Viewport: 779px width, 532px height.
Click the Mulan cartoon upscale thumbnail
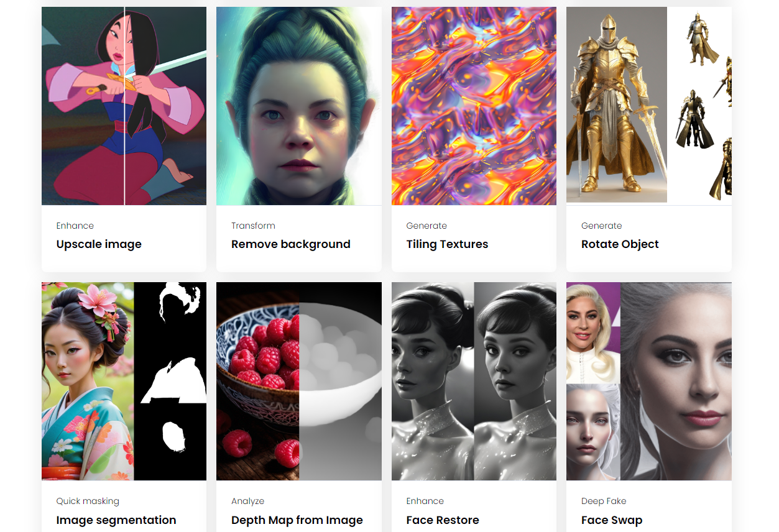point(124,106)
